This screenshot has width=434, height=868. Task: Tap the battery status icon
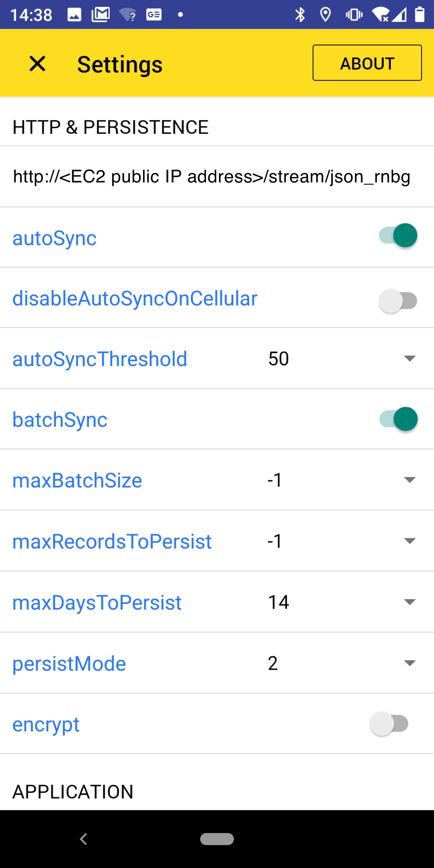[419, 14]
